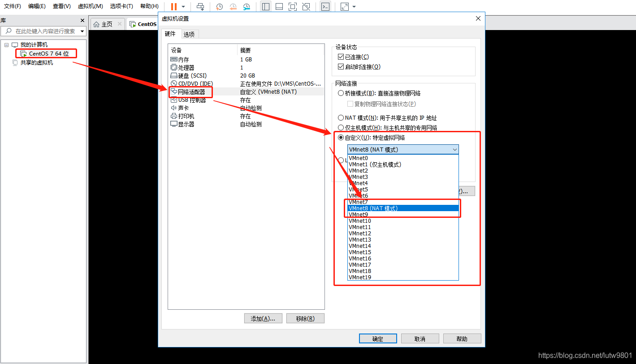The height and width of the screenshot is (364, 636).
Task: Switch to the CentOS VM tab
Action: [143, 24]
